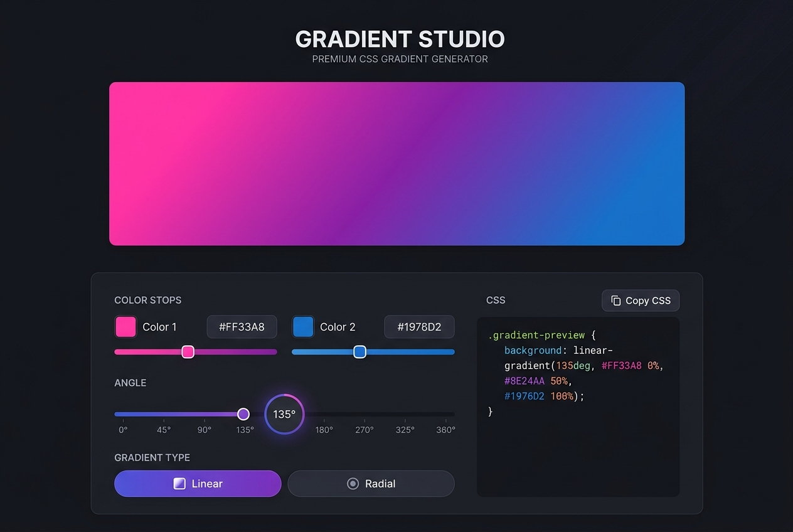This screenshot has width=793, height=532.
Task: Click the 325° angle tick label
Action: tap(405, 430)
